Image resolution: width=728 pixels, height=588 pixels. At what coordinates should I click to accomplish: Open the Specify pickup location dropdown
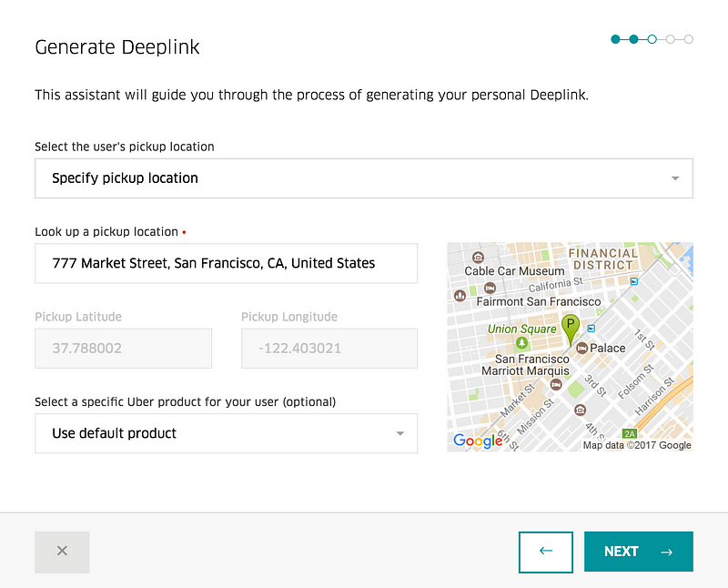363,178
